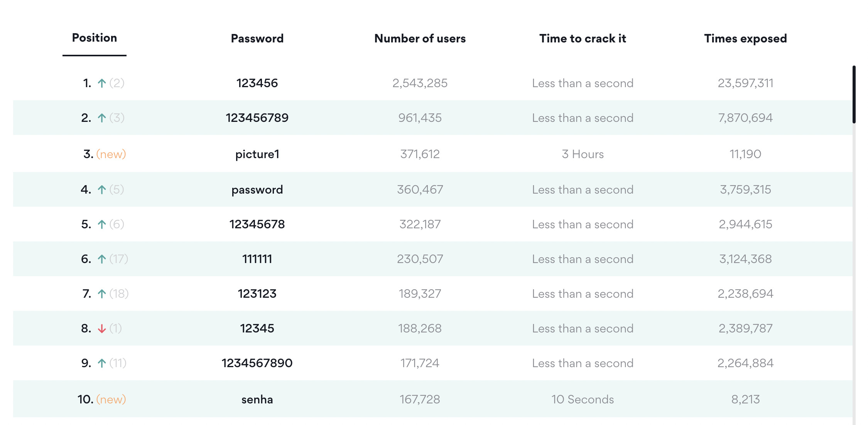Click the 123456789 password text

pos(257,118)
